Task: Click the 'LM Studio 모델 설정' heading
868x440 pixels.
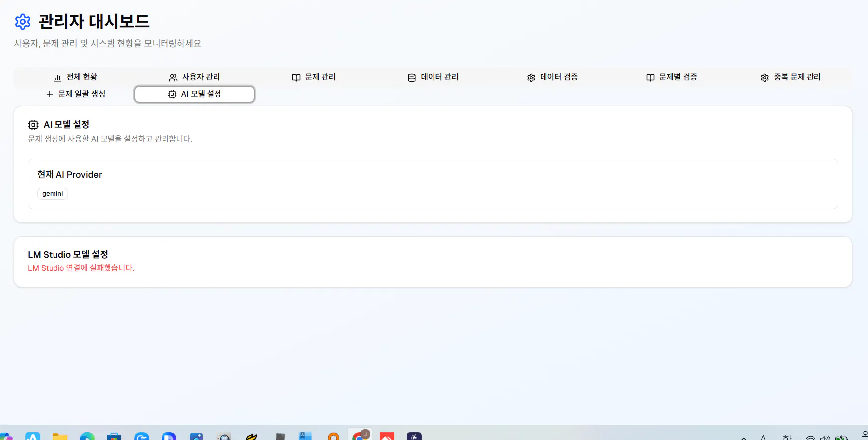Action: pos(68,254)
